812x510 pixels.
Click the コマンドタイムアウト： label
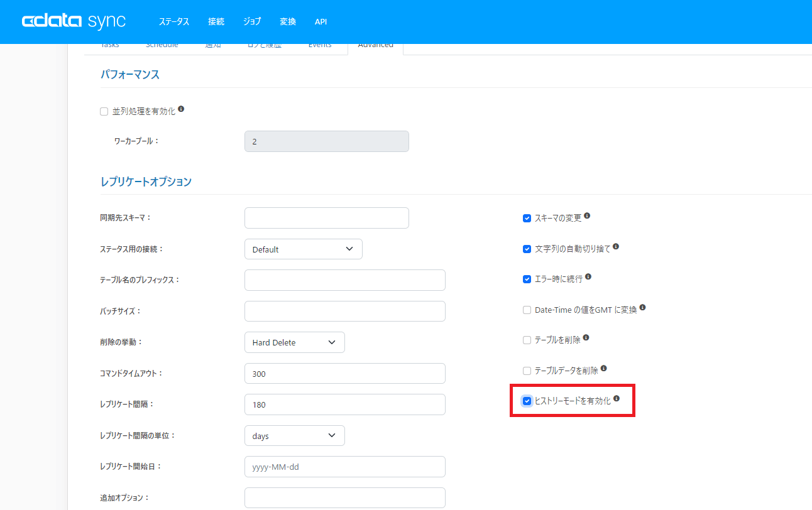[131, 373]
